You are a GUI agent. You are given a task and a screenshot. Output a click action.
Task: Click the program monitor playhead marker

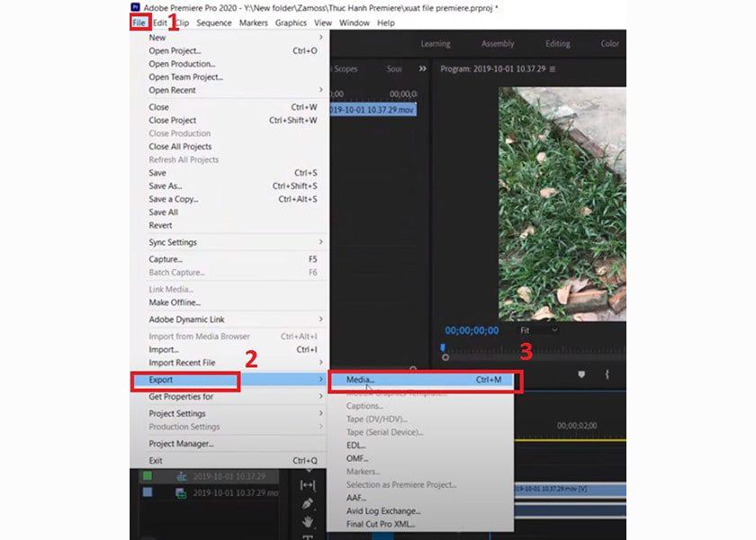point(443,348)
